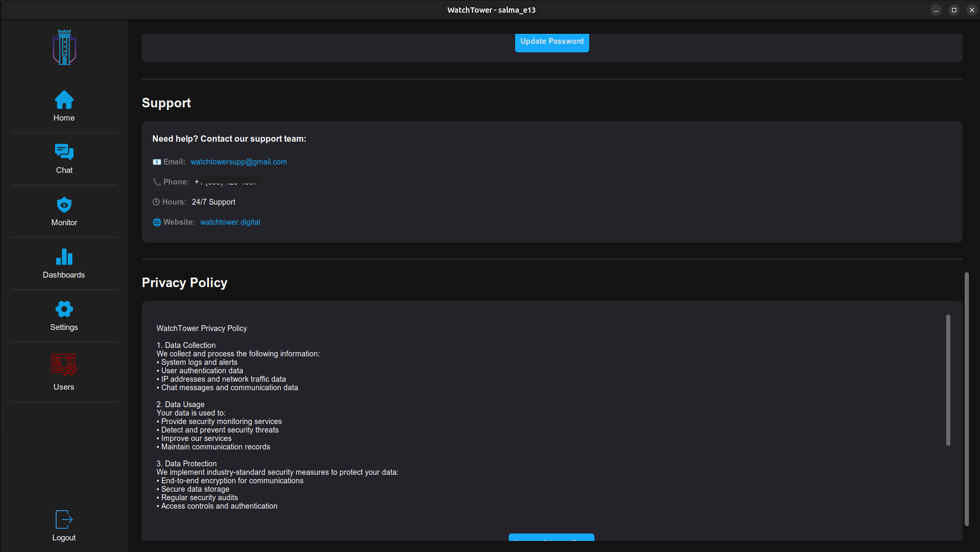
Task: Select the Dashboards menu label
Action: click(x=64, y=275)
